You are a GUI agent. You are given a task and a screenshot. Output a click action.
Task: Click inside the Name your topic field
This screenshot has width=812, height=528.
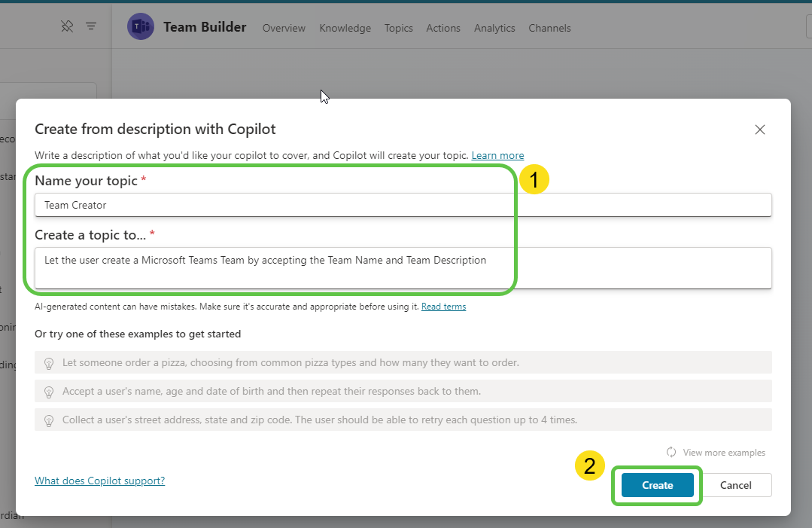point(301,204)
